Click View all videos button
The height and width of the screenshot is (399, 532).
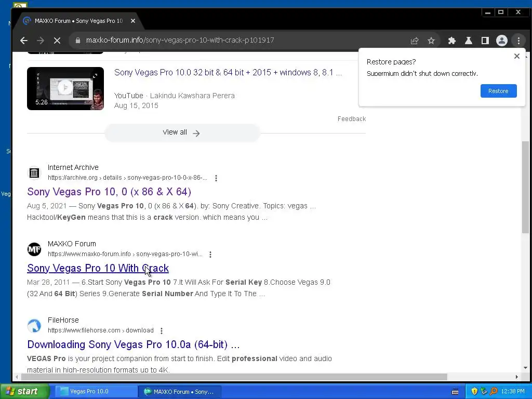coord(182,132)
